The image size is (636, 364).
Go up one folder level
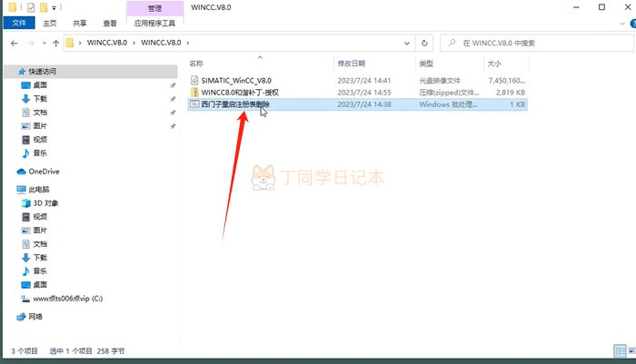click(56, 43)
